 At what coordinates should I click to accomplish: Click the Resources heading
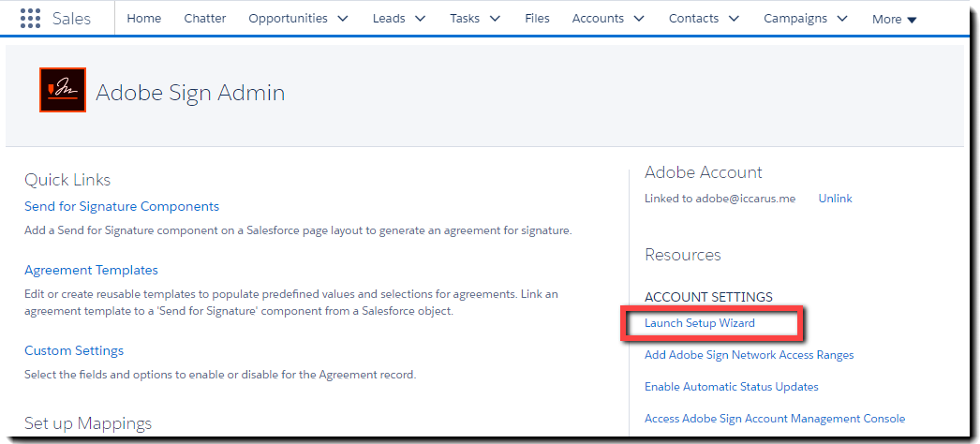[x=682, y=255]
